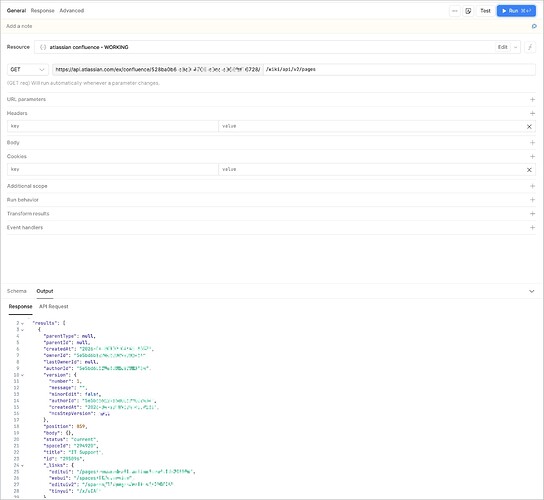Click the ellipsis more options icon
Image resolution: width=544 pixels, height=500 pixels.
tap(454, 11)
